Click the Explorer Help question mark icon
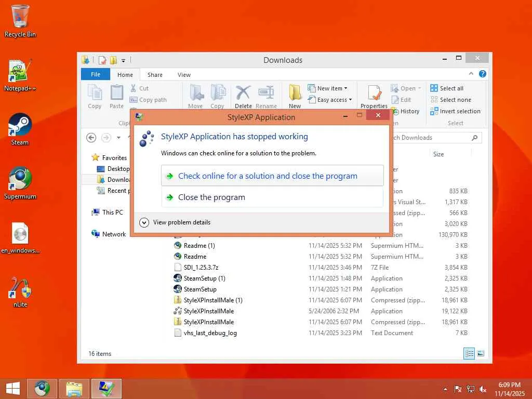The height and width of the screenshot is (399, 532). coord(483,74)
